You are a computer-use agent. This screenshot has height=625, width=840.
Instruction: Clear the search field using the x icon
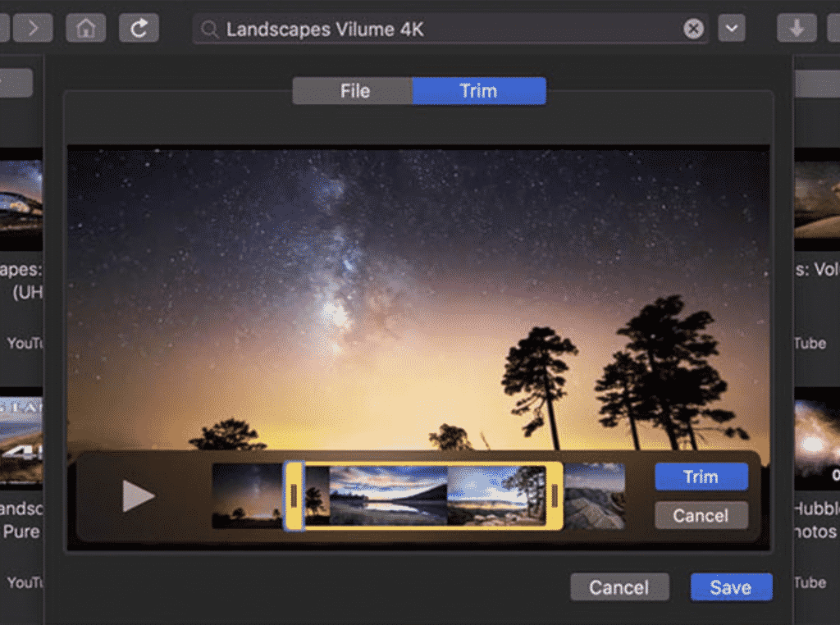click(693, 29)
